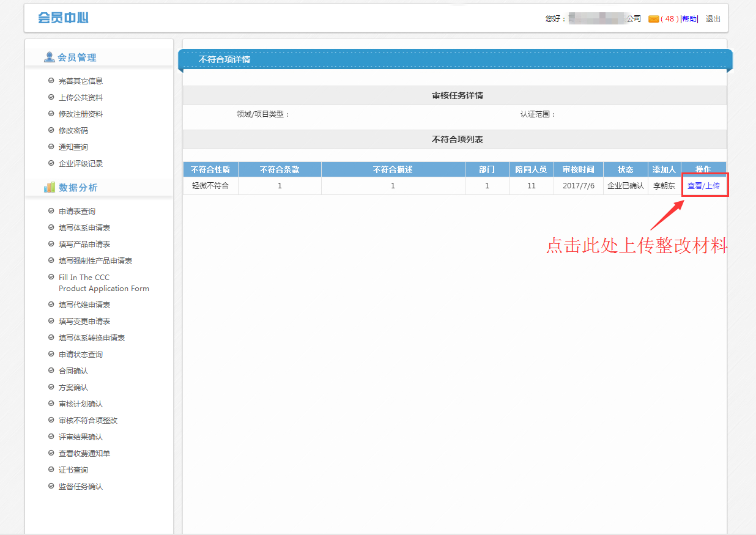Click 退出 to log out
756x535 pixels.
click(x=713, y=19)
